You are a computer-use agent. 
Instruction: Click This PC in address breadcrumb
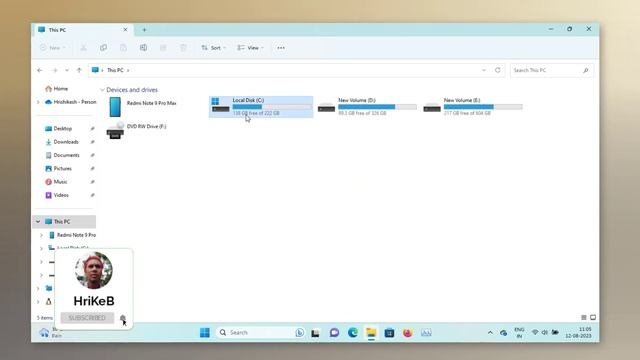pos(115,70)
